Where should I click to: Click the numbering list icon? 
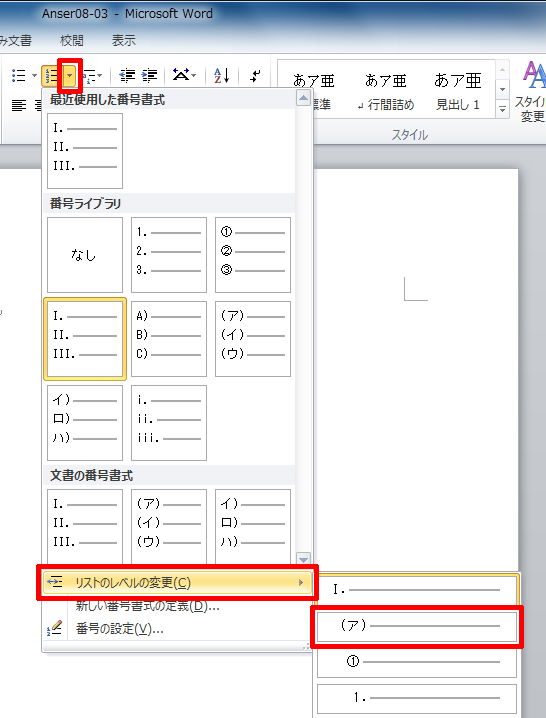51,76
